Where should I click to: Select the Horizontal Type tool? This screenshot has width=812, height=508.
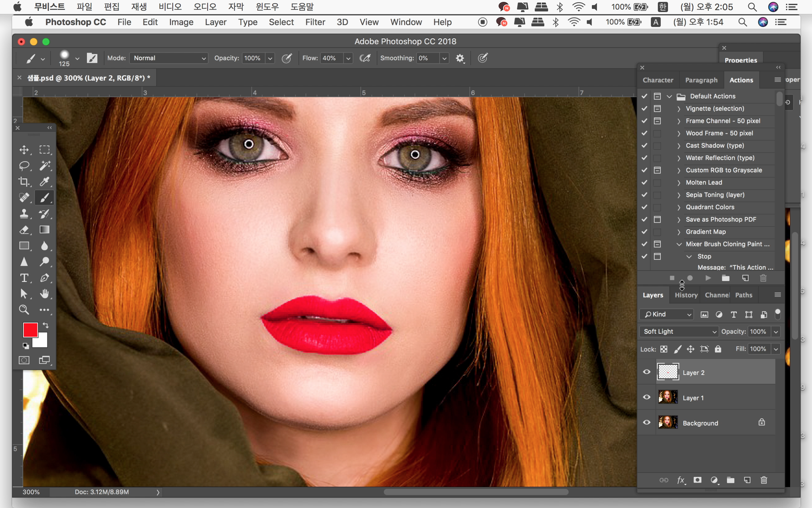[24, 278]
